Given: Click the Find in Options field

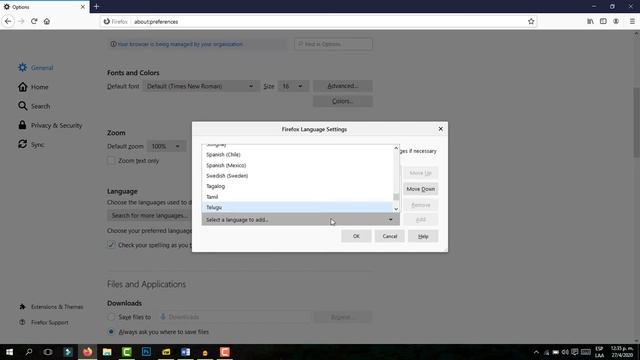Looking at the screenshot, I should tap(333, 44).
